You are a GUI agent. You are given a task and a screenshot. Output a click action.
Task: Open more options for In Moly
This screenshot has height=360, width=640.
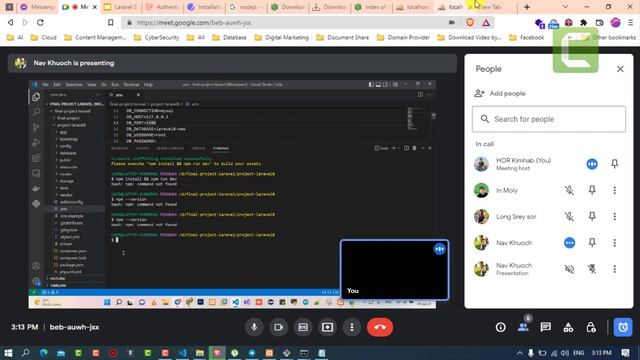click(x=614, y=190)
